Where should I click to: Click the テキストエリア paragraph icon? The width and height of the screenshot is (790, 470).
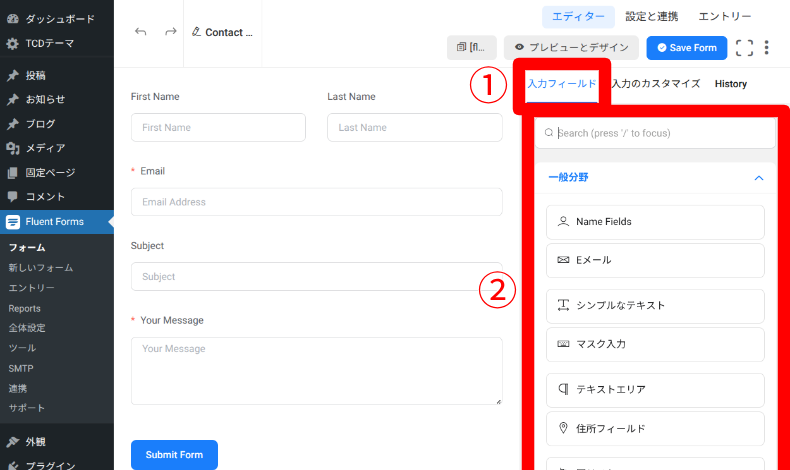pos(563,389)
